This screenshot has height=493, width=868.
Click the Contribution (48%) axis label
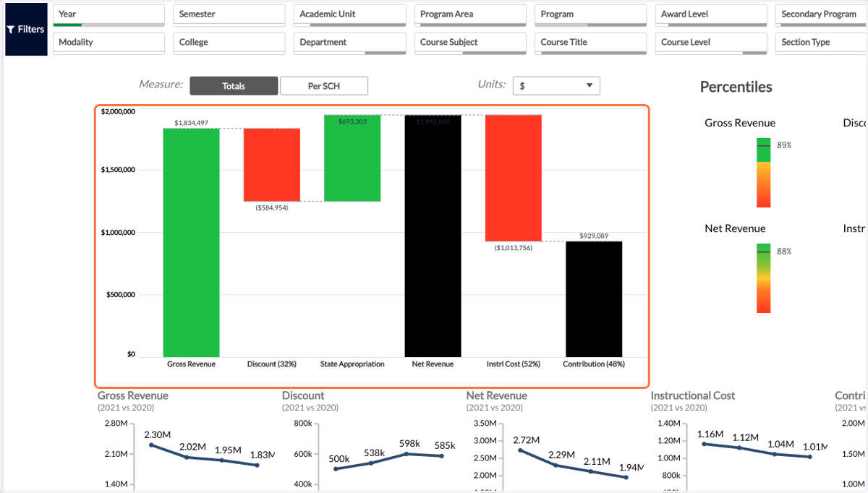[x=594, y=364]
